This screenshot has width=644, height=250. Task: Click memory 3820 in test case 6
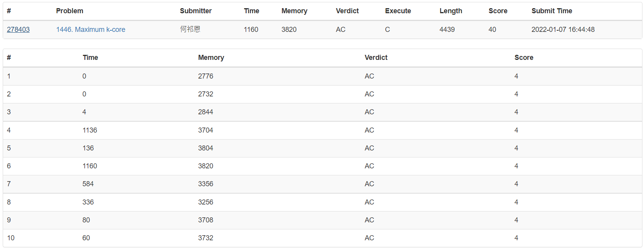206,166
